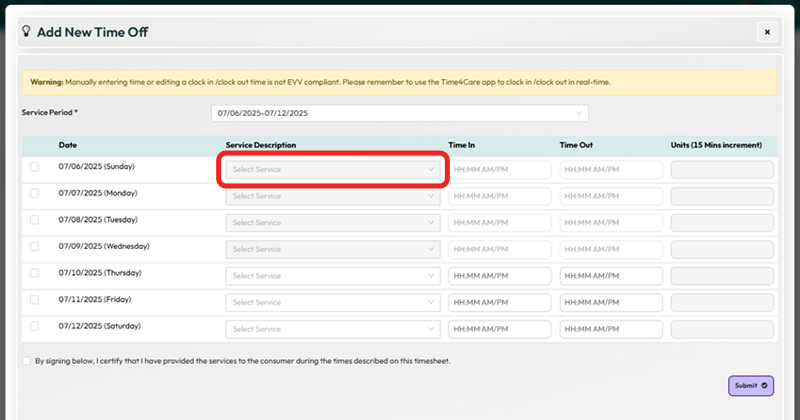Open Select Service dropdown for Saturday
Viewport: 800px width, 420px height.
click(x=332, y=328)
